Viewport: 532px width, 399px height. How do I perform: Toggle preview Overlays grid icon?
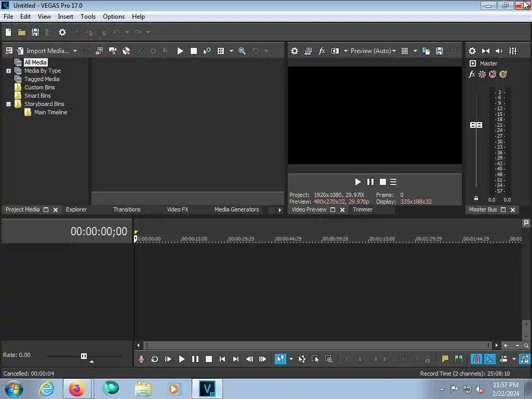[x=405, y=51]
